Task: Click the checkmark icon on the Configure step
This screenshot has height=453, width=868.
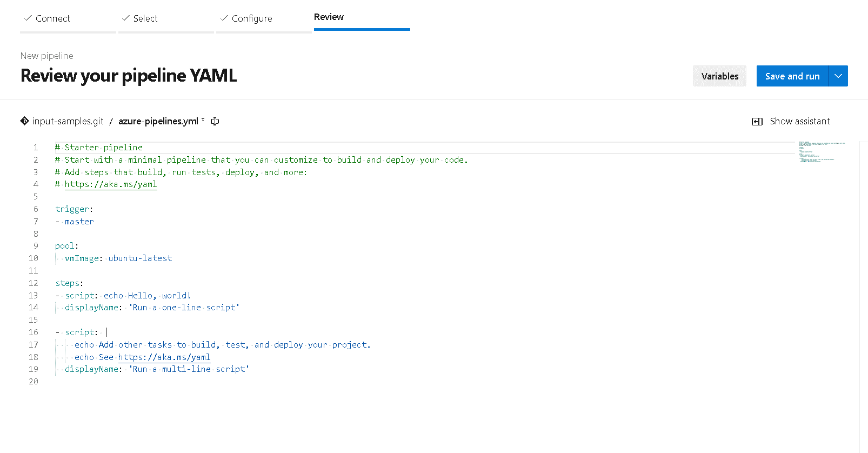Action: pyautogui.click(x=224, y=18)
